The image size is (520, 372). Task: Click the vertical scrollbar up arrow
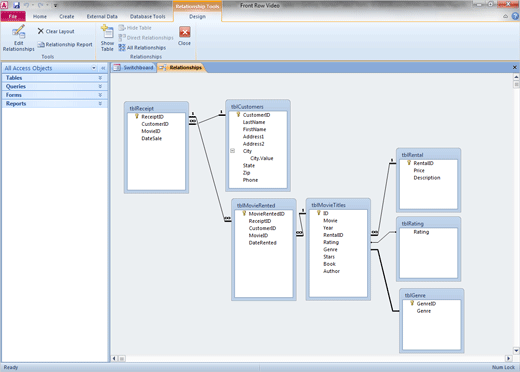[x=516, y=77]
